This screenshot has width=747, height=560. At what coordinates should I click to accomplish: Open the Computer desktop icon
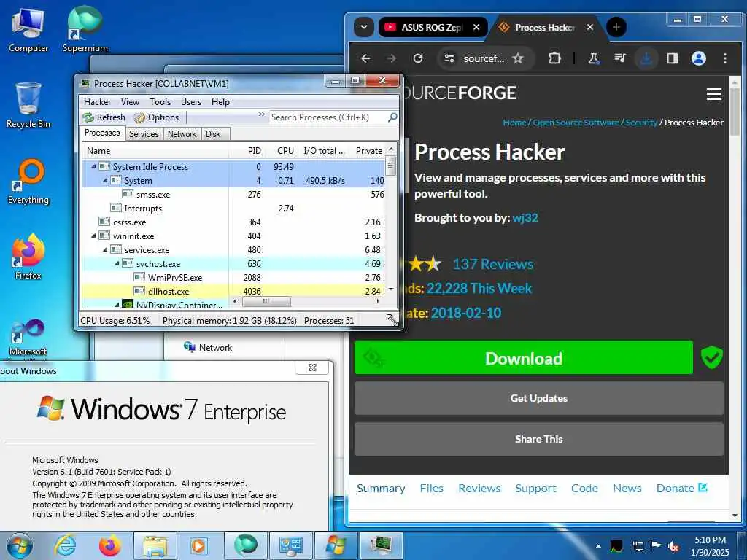point(28,29)
